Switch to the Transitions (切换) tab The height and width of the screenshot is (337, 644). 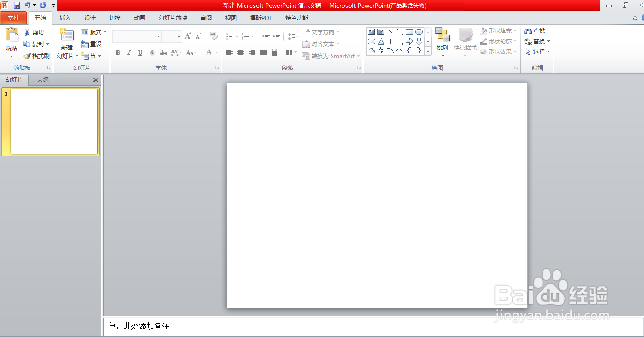[x=115, y=18]
